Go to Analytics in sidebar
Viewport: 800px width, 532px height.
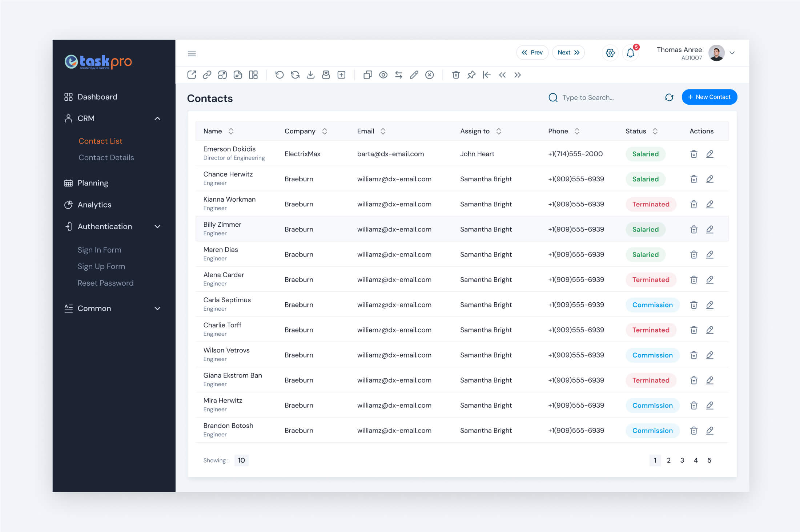[95, 205]
